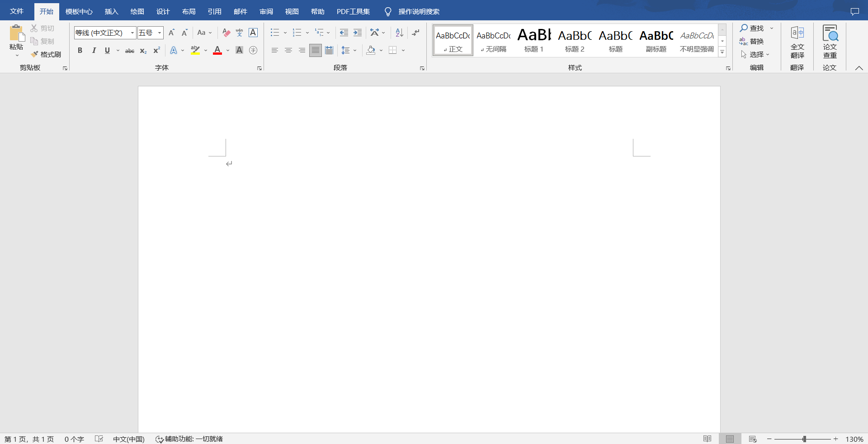Insert enclosed character icon

coord(253,50)
